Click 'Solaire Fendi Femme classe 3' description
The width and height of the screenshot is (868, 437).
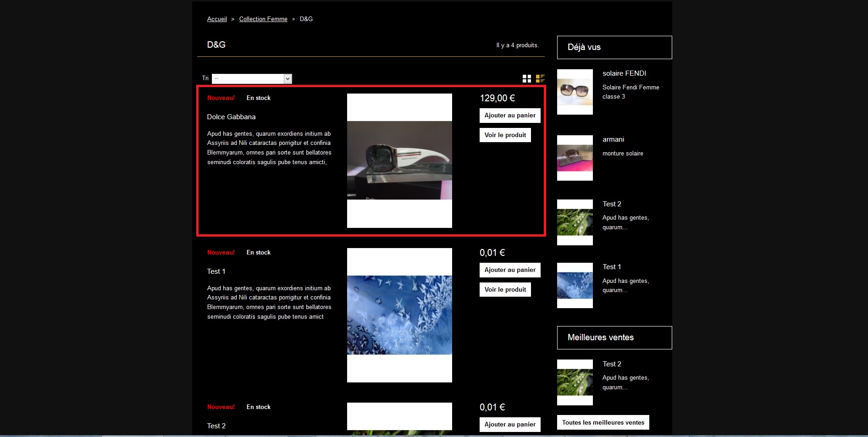pyautogui.click(x=631, y=92)
